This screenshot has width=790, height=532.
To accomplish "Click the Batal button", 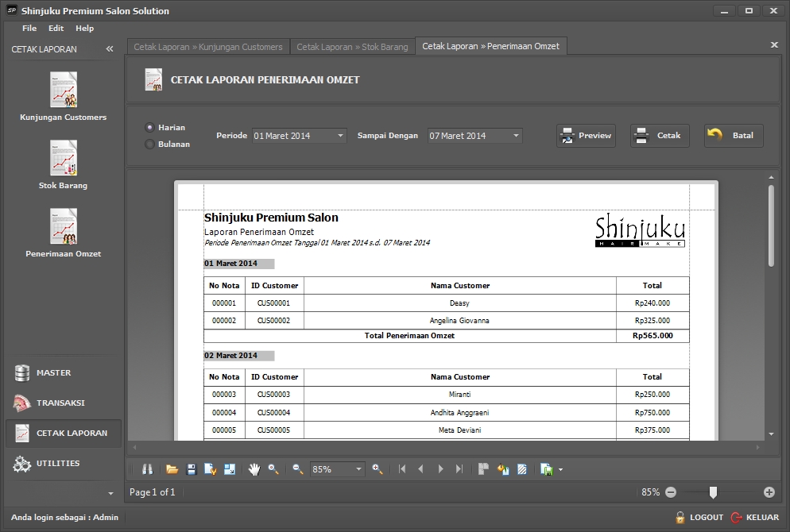I will (734, 136).
